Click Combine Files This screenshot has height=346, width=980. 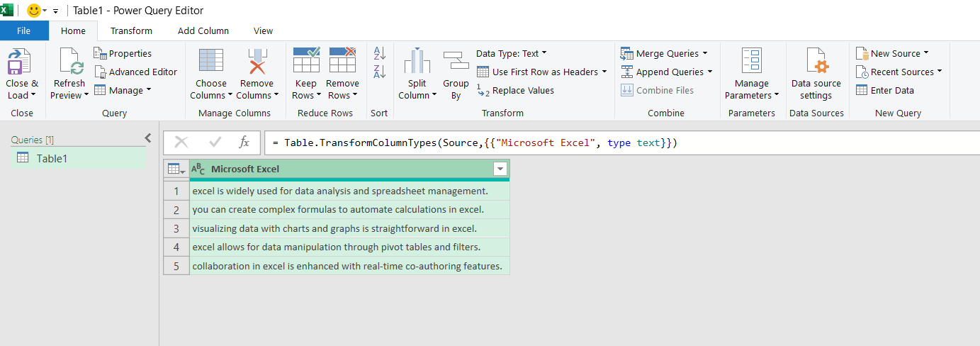pos(657,90)
